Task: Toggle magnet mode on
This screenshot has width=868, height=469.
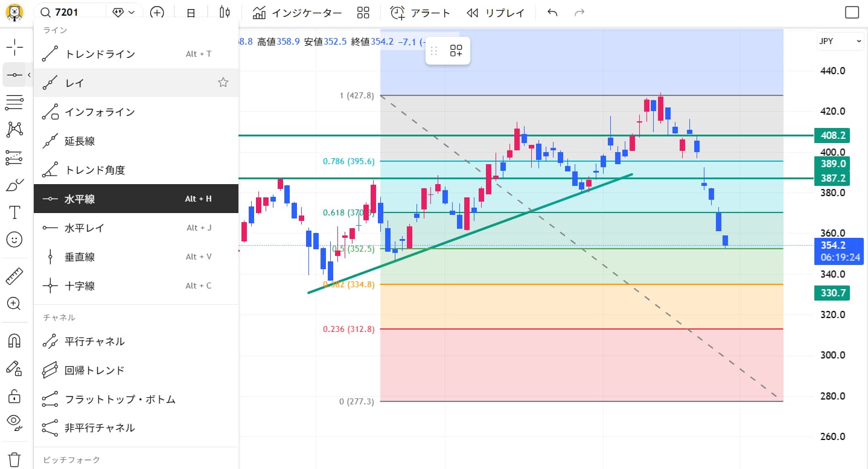Action: [x=14, y=340]
